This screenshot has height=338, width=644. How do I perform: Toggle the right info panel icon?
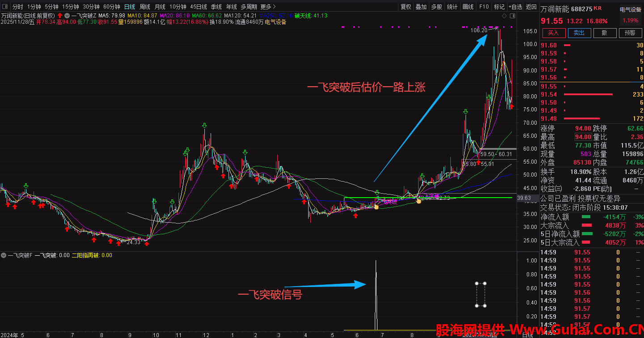click(x=513, y=16)
